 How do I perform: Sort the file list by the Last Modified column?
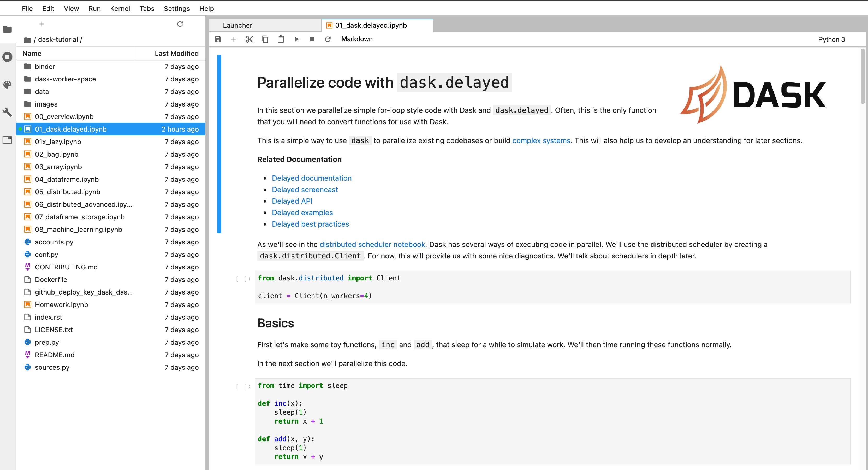click(177, 53)
